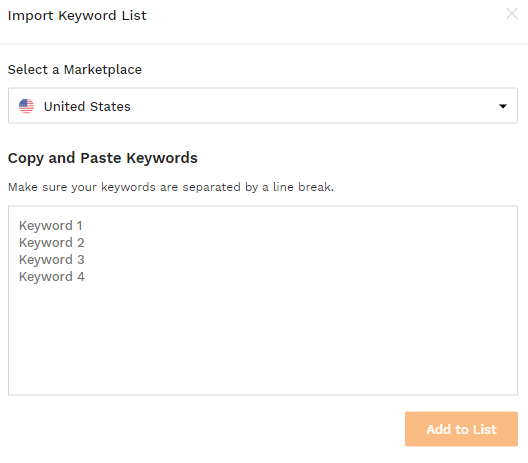Focus the keywords paste text area

point(263,300)
